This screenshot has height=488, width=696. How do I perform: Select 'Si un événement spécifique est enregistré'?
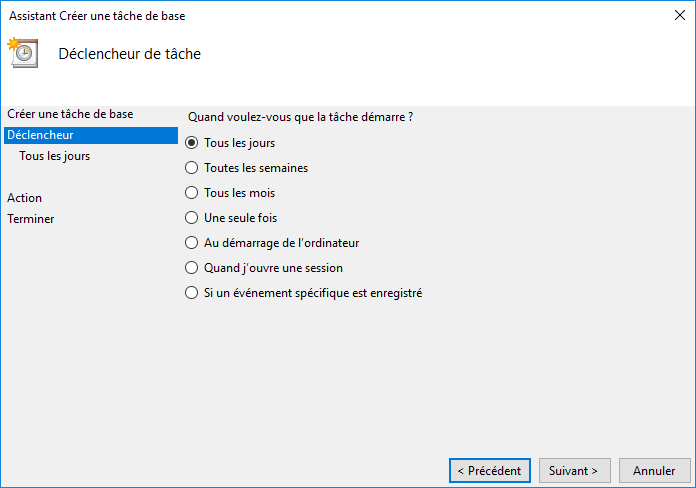point(192,293)
